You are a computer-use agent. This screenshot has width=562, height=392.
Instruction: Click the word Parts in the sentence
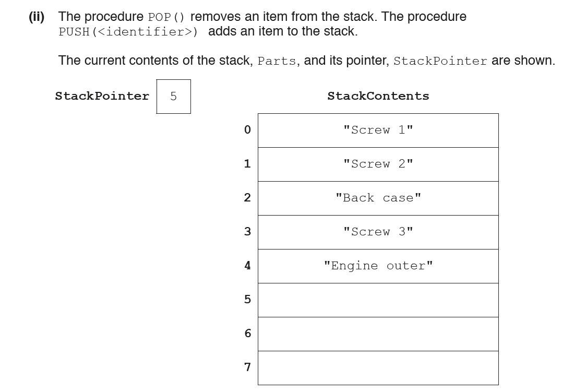coord(277,61)
